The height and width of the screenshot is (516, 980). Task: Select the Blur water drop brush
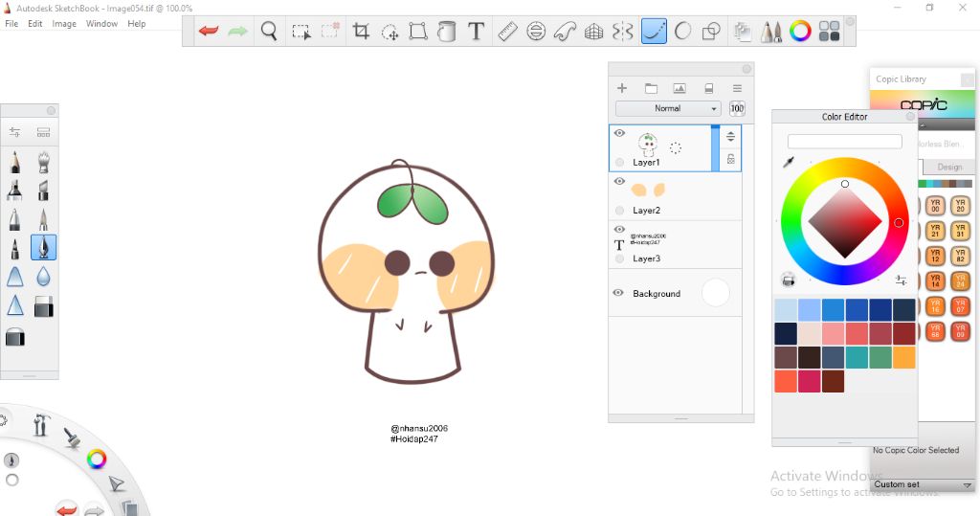43,276
